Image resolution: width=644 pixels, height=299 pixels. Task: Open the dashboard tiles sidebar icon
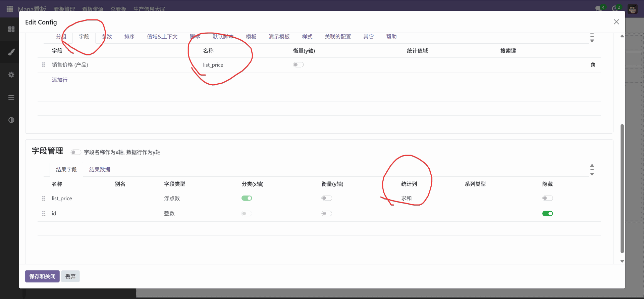tap(11, 29)
